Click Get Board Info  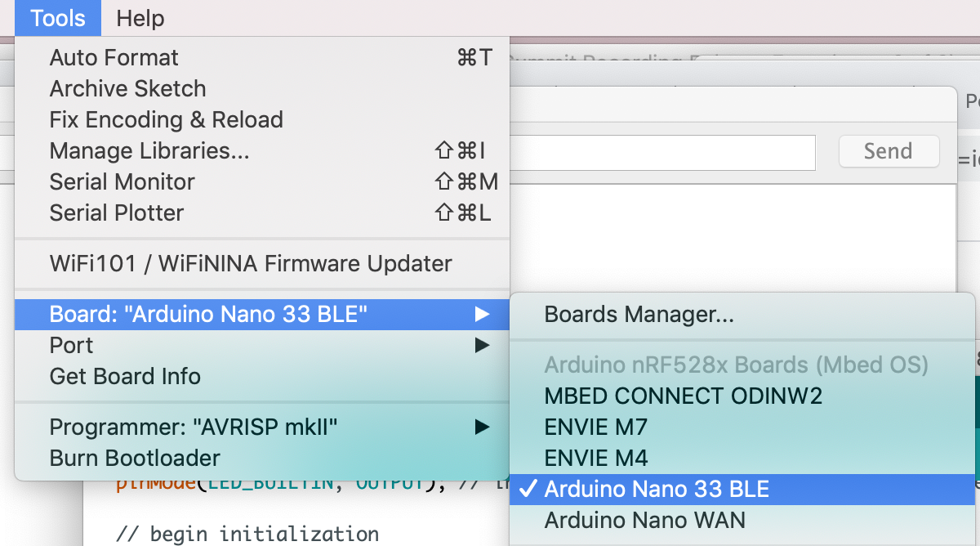[125, 377]
